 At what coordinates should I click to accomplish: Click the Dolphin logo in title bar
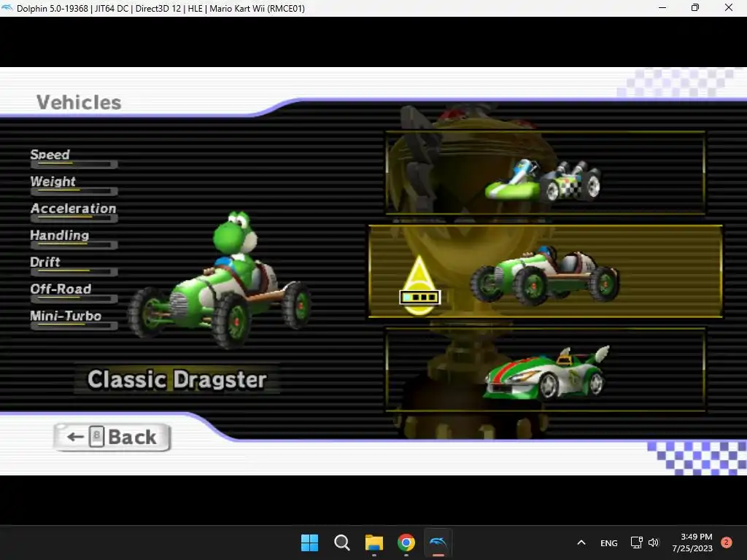click(x=7, y=8)
